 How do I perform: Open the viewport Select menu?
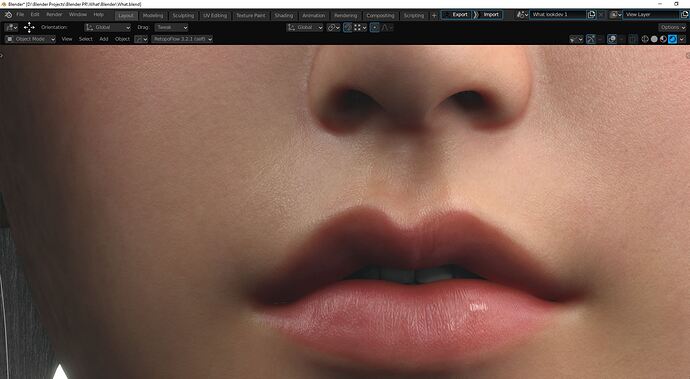pyautogui.click(x=86, y=39)
